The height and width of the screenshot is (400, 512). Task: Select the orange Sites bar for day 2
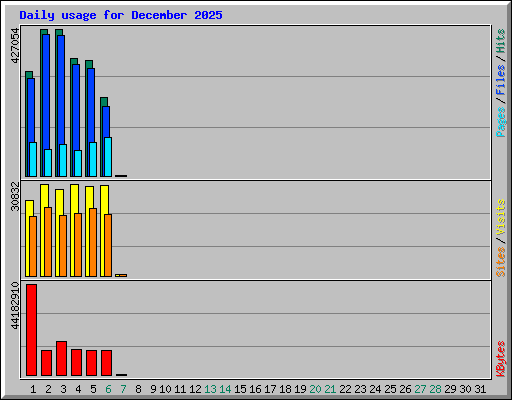pos(48,242)
